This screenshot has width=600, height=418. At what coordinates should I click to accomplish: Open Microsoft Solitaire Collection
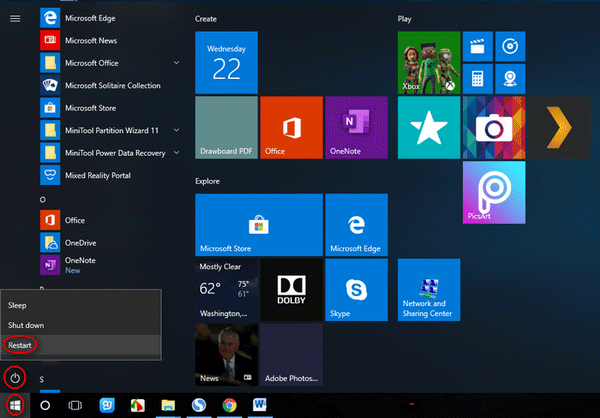coord(110,85)
